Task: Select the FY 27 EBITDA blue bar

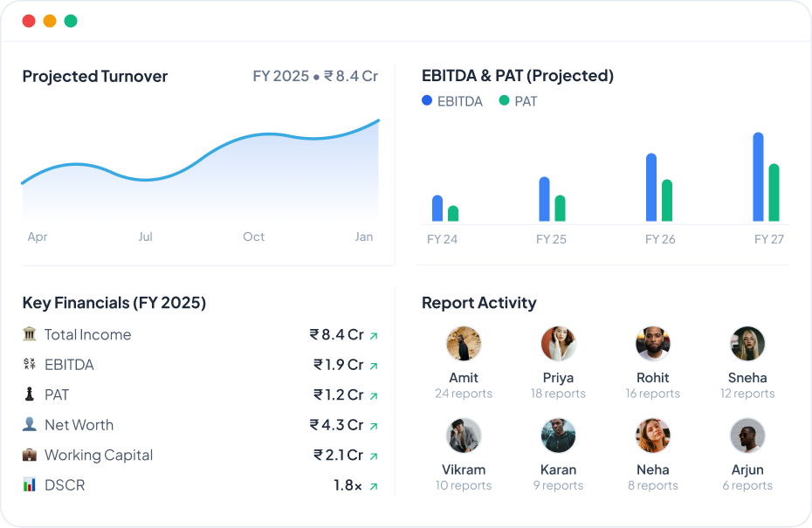Action: (x=758, y=177)
